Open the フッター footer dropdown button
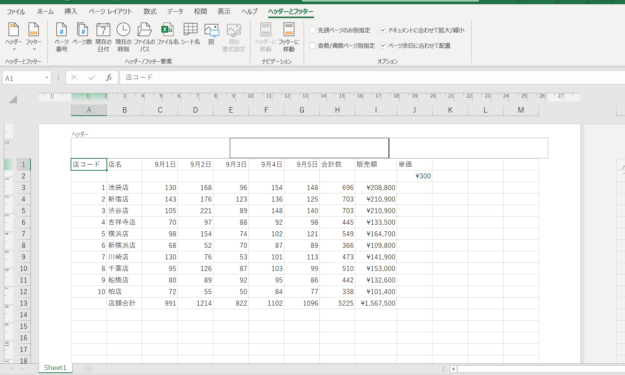Screen dimensions: 625x375 point(33,37)
